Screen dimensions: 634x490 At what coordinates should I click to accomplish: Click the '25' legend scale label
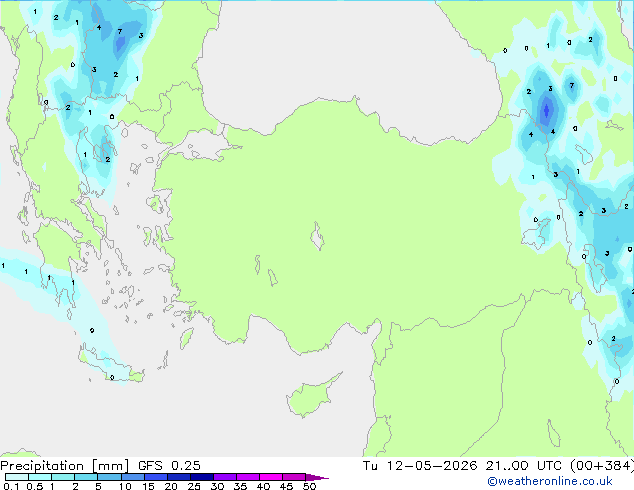point(194,486)
